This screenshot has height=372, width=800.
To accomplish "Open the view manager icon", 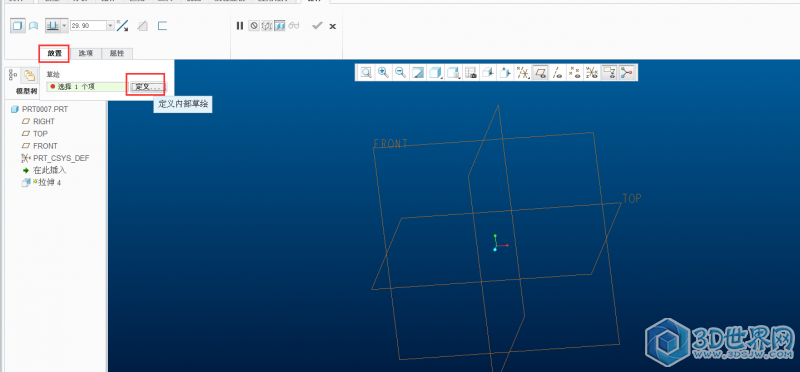I will (471, 72).
